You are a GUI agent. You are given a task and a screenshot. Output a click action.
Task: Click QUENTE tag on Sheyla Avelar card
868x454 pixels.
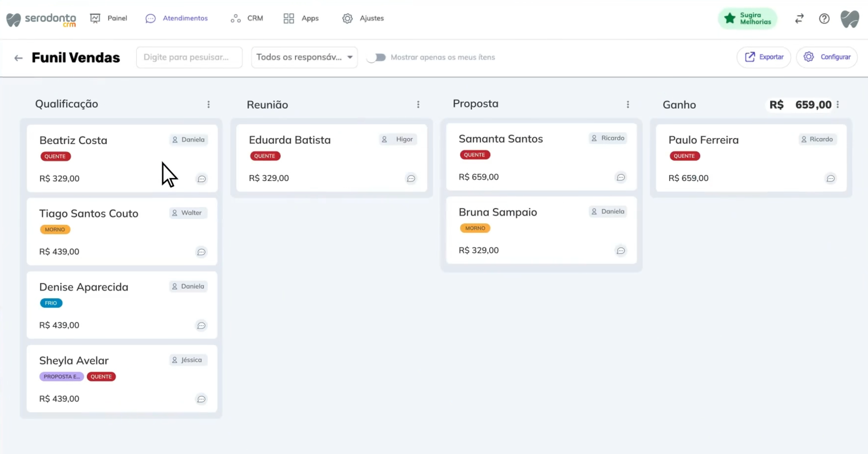pyautogui.click(x=101, y=376)
